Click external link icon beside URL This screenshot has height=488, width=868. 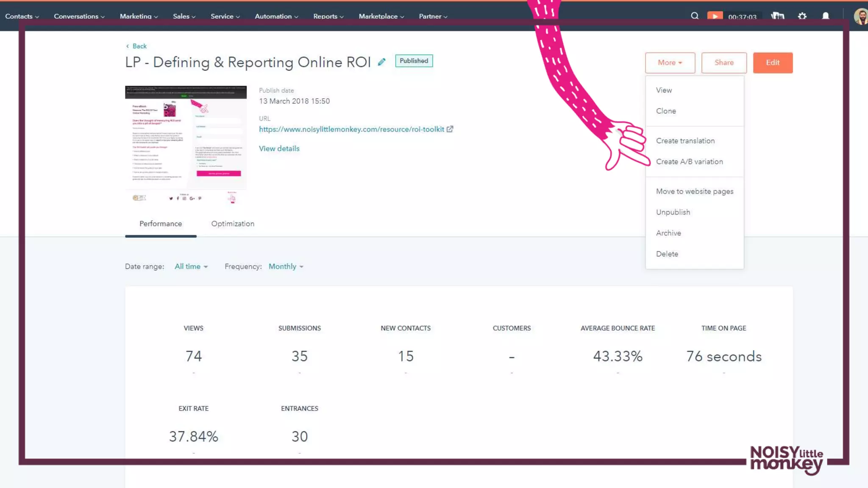pos(450,129)
